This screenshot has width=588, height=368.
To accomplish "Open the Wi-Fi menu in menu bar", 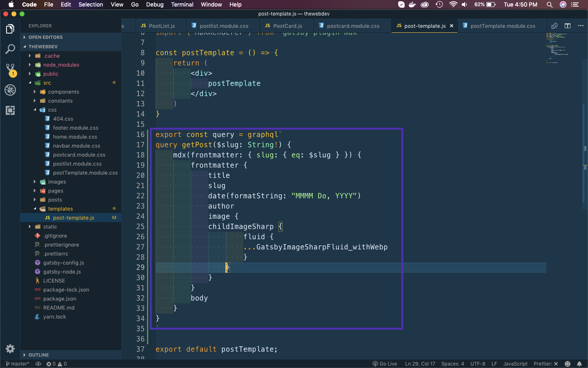I will [x=453, y=4].
